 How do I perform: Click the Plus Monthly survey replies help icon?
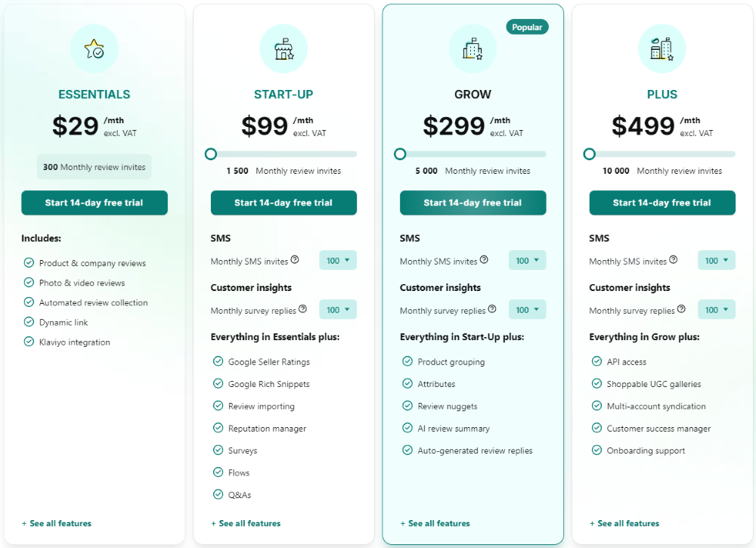[x=681, y=309]
